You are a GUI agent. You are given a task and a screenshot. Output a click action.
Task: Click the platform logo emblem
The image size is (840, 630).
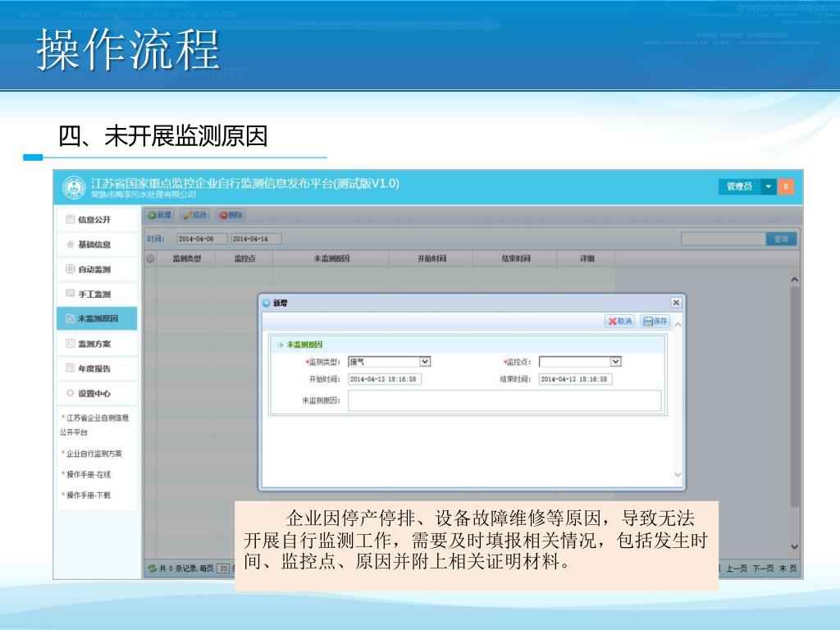coord(73,188)
